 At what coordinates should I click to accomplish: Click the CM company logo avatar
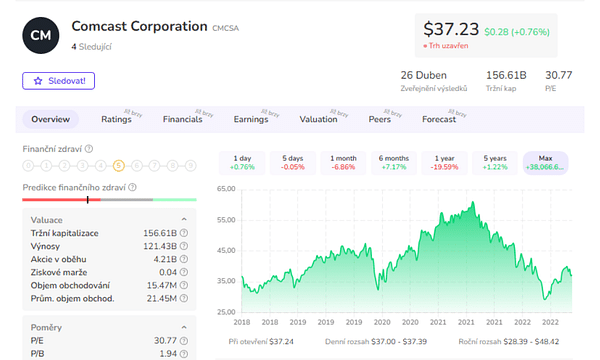pos(41,35)
